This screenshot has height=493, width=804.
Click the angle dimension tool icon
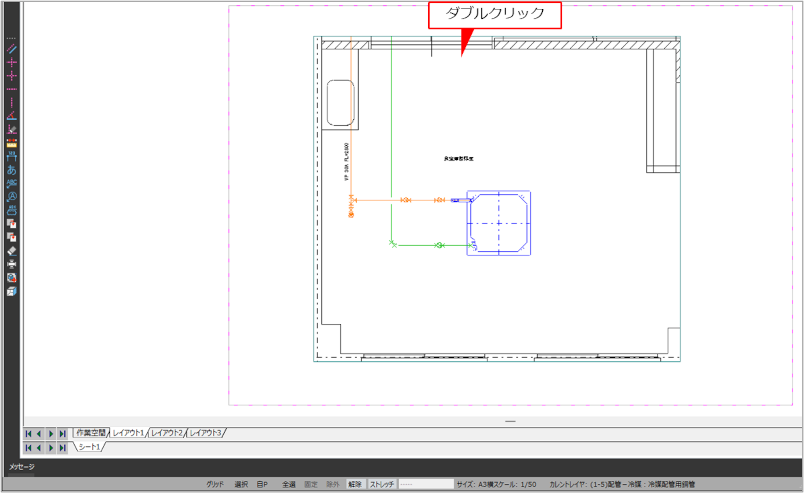(x=12, y=116)
